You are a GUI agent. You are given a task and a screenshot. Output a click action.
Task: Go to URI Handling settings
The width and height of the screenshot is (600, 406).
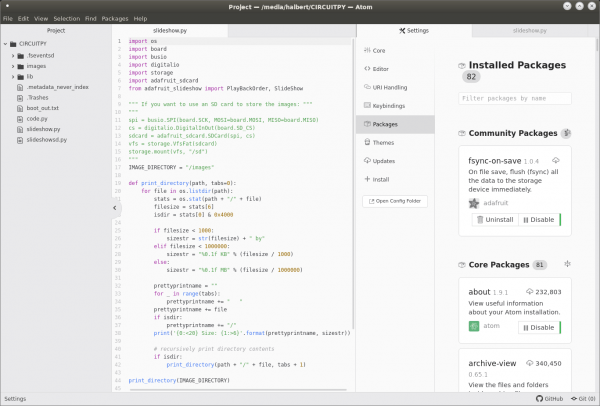tap(388, 87)
